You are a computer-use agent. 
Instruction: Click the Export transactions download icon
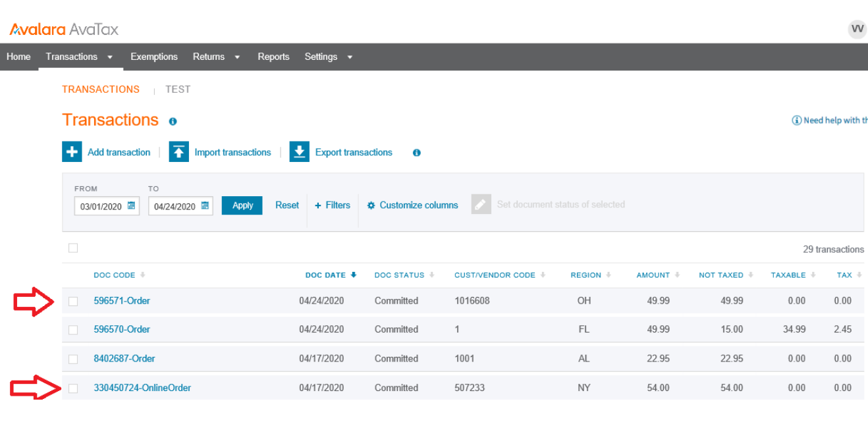coord(300,151)
